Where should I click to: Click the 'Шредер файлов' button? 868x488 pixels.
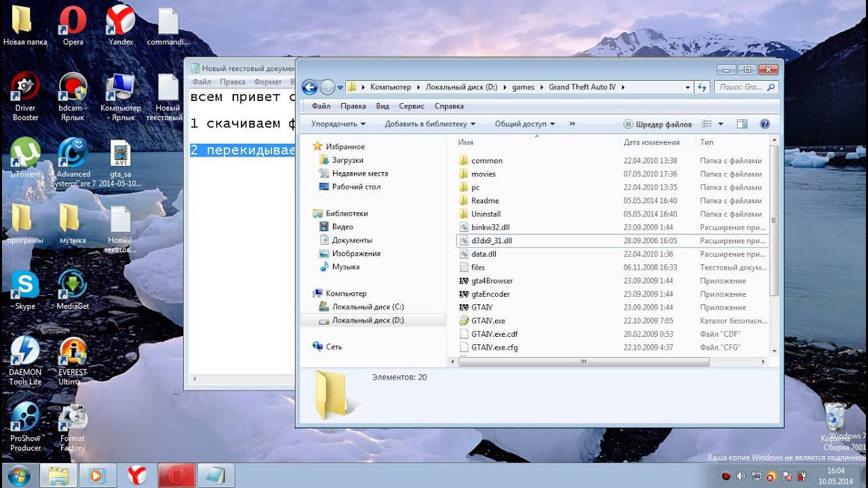coord(658,124)
